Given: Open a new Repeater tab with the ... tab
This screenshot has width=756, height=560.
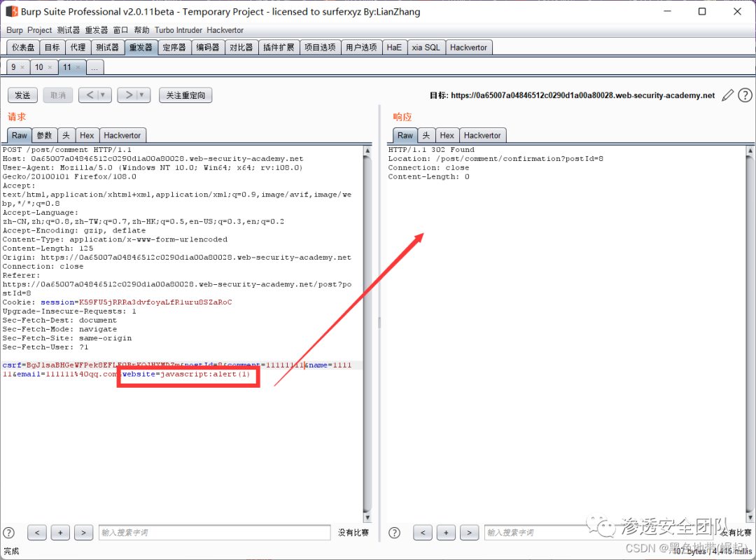Looking at the screenshot, I should (x=94, y=67).
